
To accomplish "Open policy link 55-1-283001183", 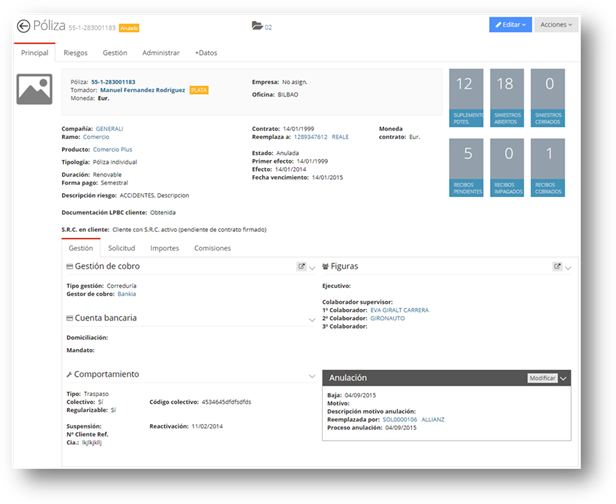I will point(113,82).
